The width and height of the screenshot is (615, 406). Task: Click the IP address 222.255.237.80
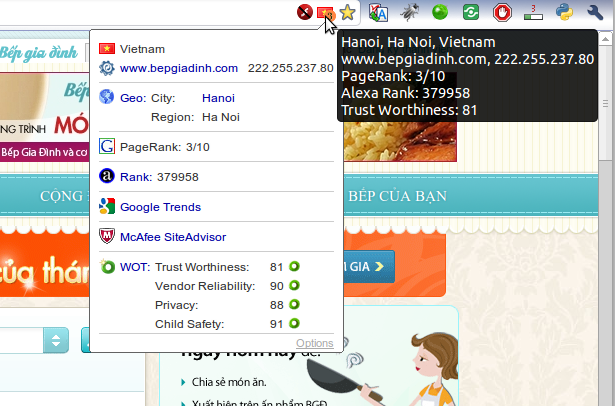pyautogui.click(x=291, y=68)
